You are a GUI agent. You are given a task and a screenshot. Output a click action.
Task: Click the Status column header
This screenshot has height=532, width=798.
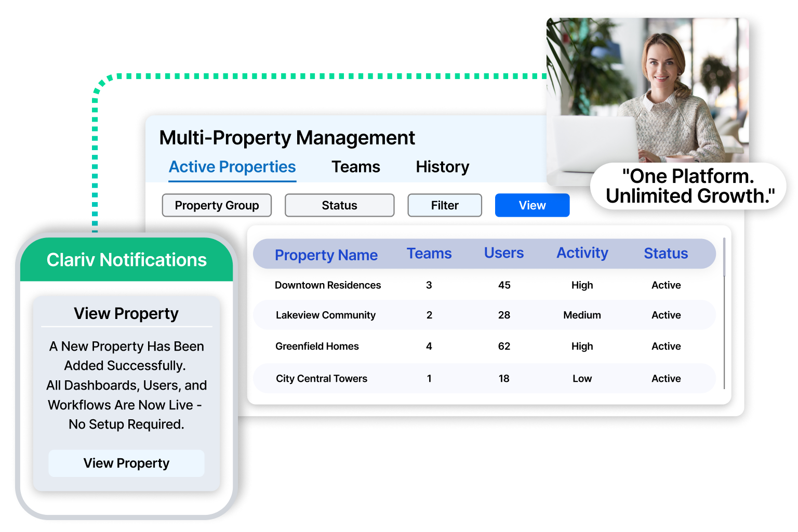click(x=666, y=254)
